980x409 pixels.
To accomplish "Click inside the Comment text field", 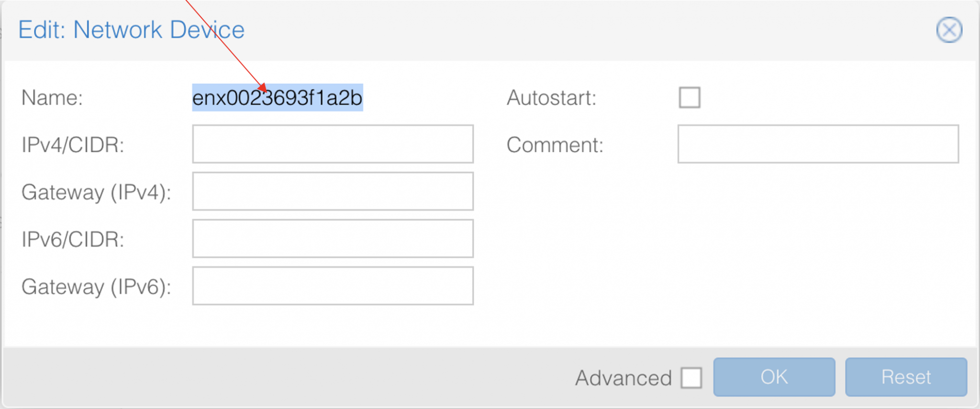I will click(818, 144).
